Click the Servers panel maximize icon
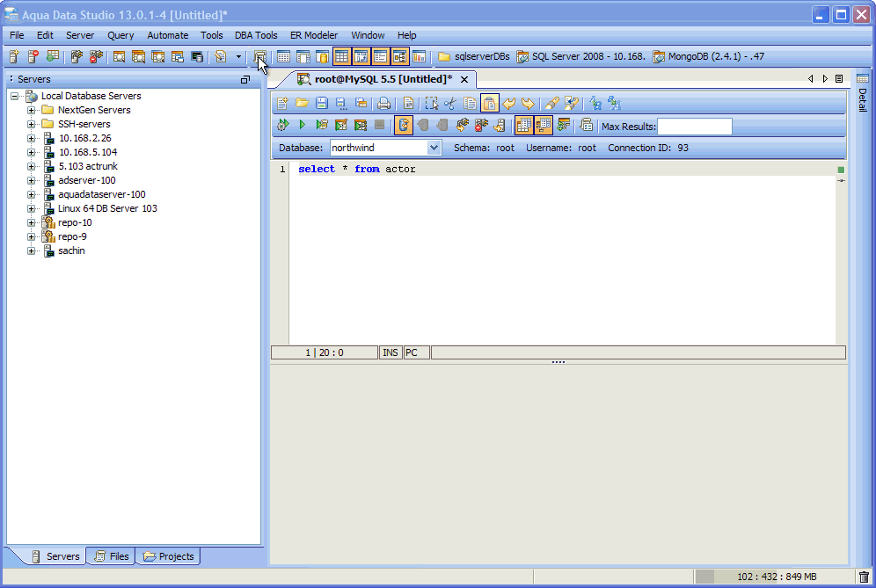Screen dimensions: 876x588 (x=245, y=80)
